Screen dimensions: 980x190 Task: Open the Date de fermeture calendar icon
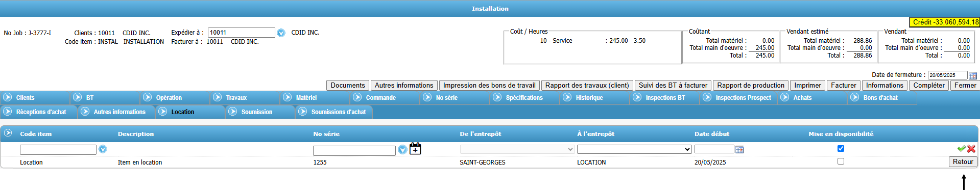coord(973,75)
